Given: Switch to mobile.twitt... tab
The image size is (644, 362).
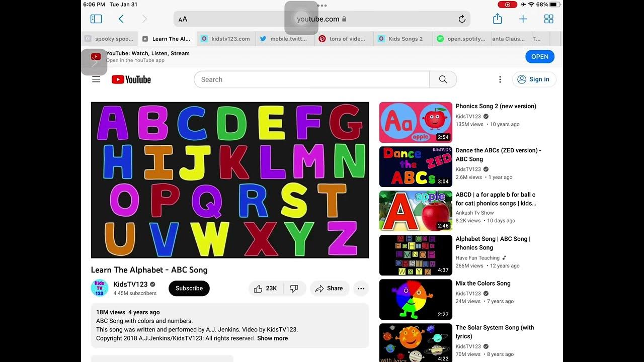Looking at the screenshot, I should [x=284, y=39].
